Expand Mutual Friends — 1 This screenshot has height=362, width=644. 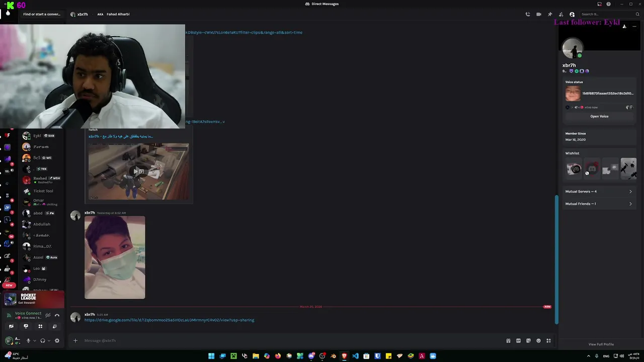pos(599,204)
